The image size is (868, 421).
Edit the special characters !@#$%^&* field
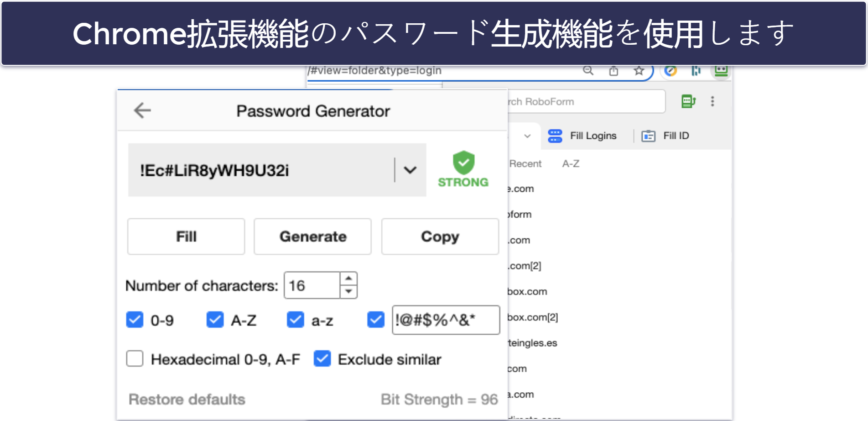click(446, 320)
